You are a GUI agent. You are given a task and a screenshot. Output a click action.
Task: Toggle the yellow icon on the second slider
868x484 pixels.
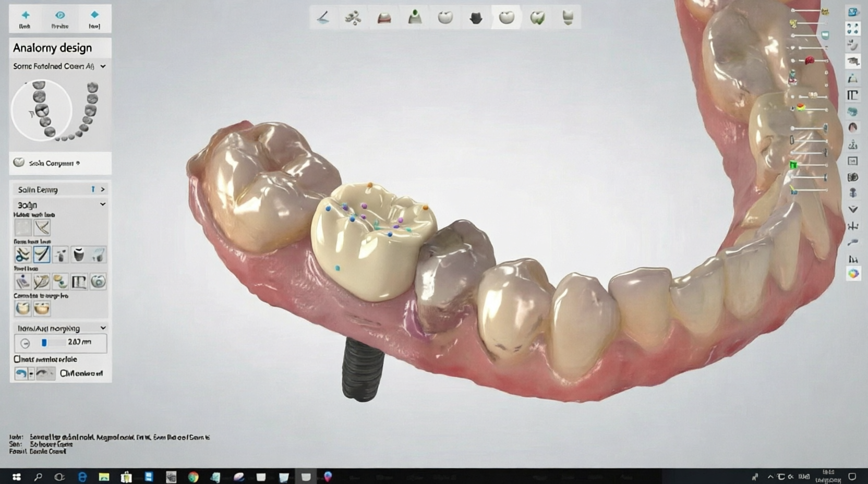coord(793,23)
